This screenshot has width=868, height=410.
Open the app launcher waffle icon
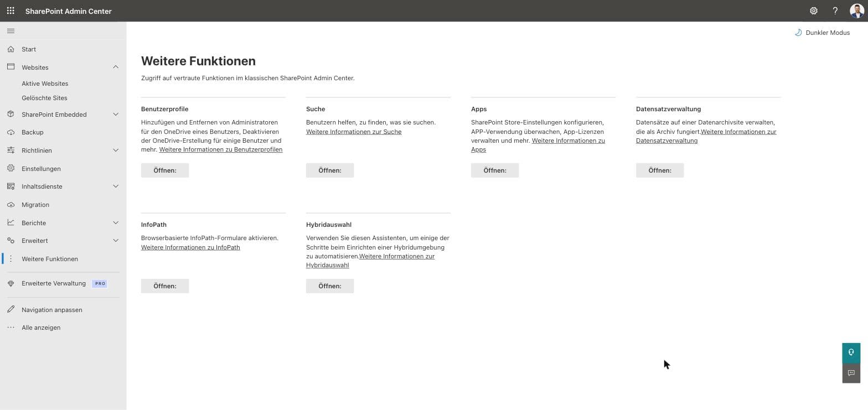(x=11, y=11)
